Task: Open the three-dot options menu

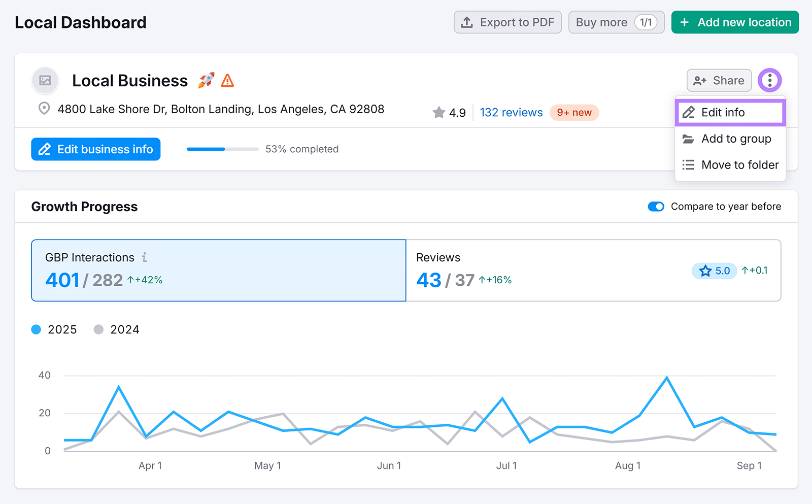Action: pos(770,80)
